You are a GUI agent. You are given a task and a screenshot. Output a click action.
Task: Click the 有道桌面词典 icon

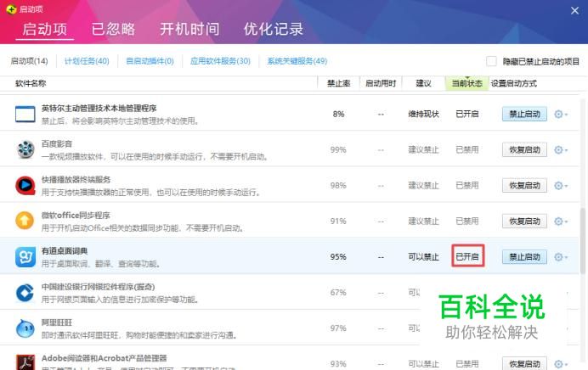[x=25, y=257]
